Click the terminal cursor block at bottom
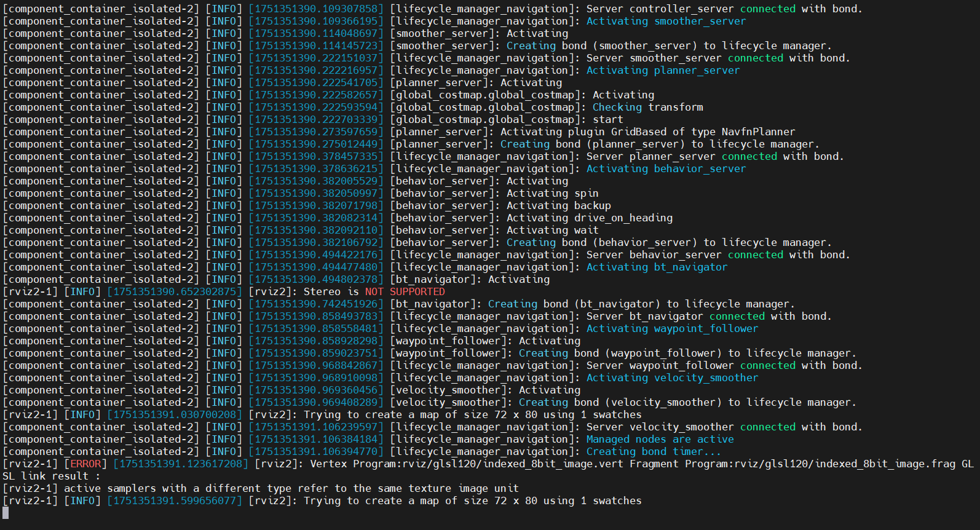Screen dimensions: 980x530 tap(6, 513)
